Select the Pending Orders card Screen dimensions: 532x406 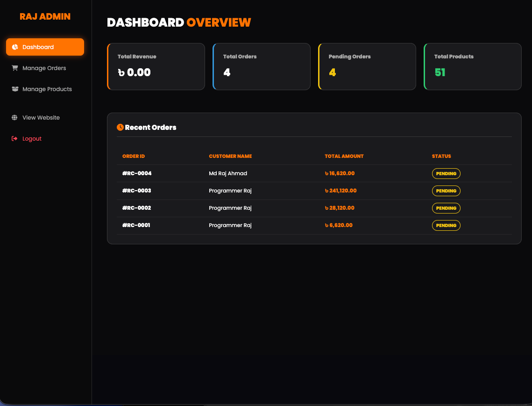tap(367, 66)
